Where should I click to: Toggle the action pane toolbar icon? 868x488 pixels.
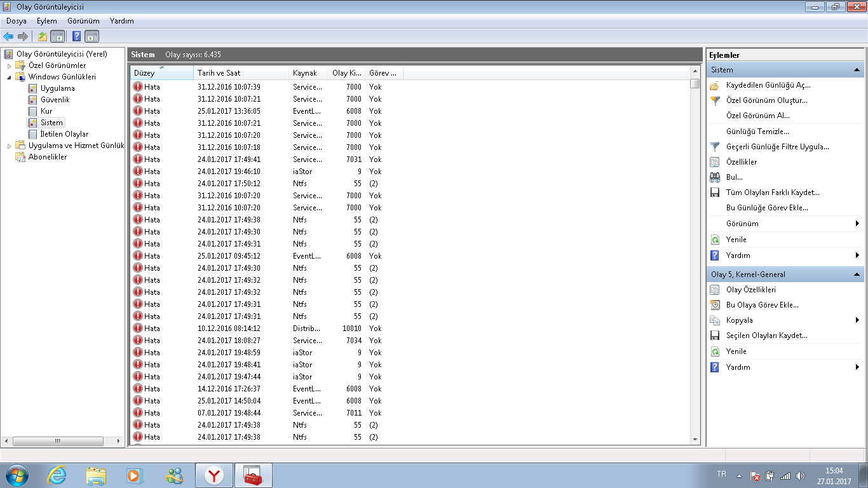click(92, 36)
